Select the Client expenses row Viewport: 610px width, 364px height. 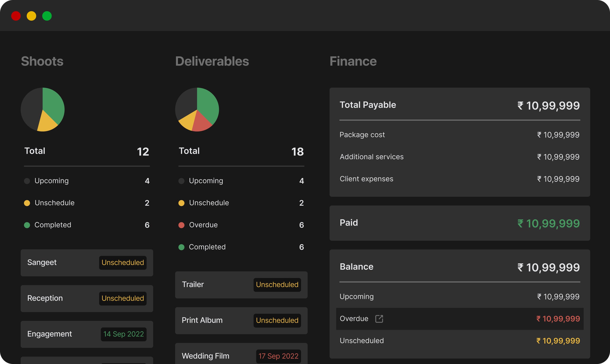460,179
